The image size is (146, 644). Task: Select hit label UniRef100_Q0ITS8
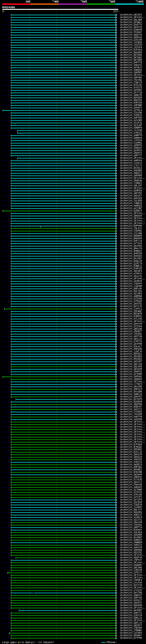click(131, 93)
